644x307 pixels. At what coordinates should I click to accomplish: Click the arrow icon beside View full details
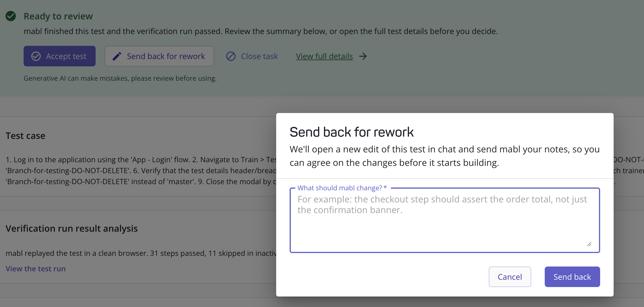point(363,56)
